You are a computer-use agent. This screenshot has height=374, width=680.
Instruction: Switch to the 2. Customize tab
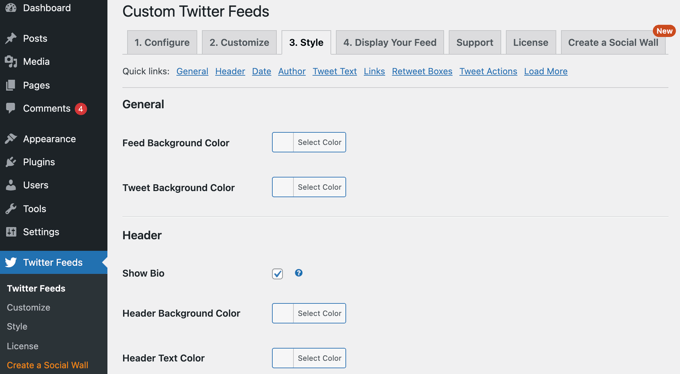[239, 43]
